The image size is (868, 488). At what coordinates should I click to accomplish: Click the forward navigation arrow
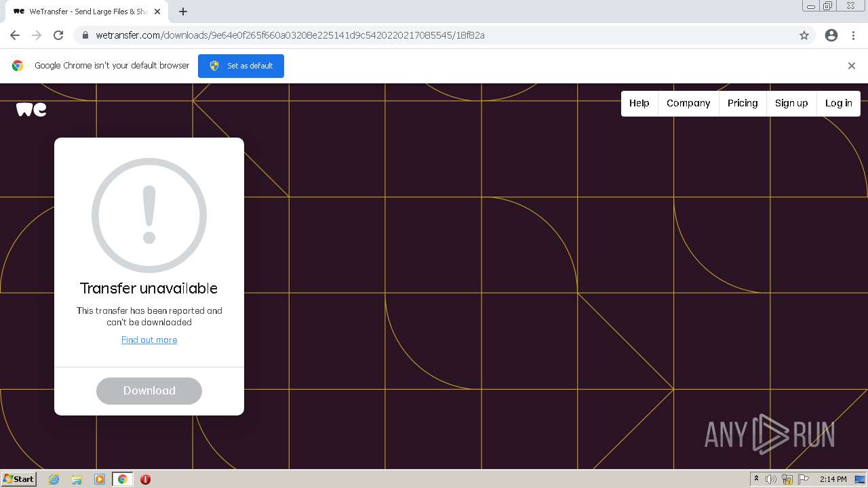37,35
